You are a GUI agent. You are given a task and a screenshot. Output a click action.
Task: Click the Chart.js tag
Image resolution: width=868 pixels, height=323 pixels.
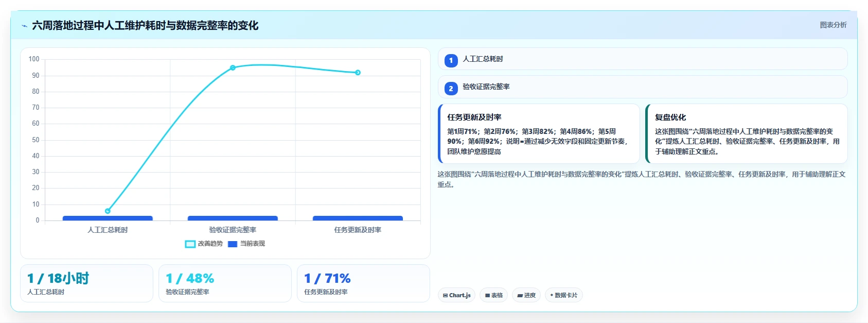click(456, 295)
